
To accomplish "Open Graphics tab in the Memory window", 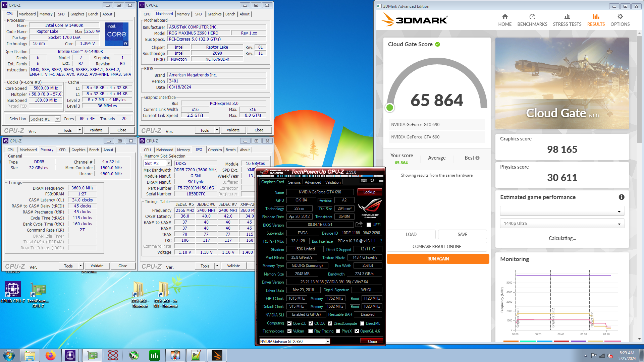I will (x=78, y=150).
